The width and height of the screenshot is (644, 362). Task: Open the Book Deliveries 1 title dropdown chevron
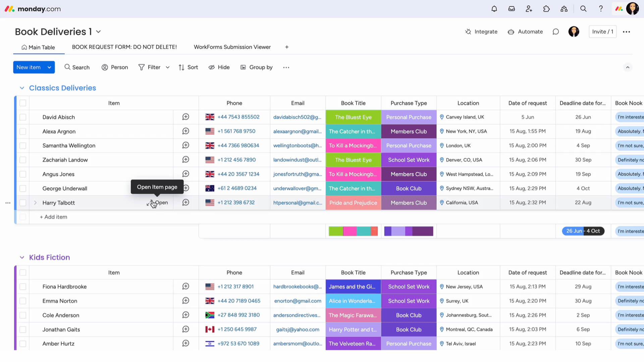[x=98, y=32]
